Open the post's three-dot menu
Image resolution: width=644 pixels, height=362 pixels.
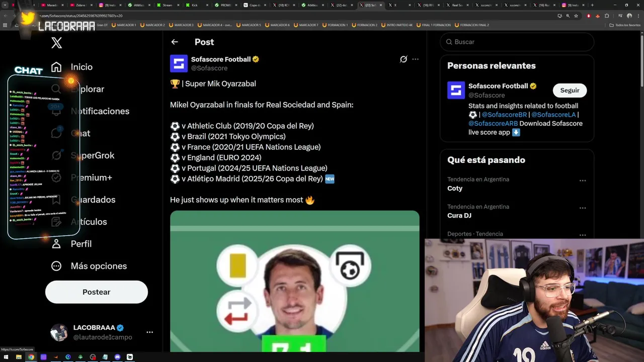click(x=415, y=59)
